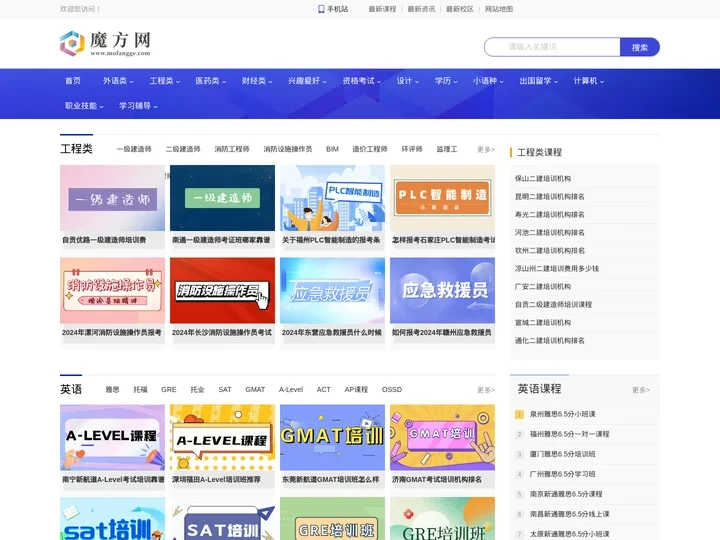Viewport: 720px width, 540px height.
Task: Open ranked item 南京新通雅思6.5分课程
Action: pos(566,494)
